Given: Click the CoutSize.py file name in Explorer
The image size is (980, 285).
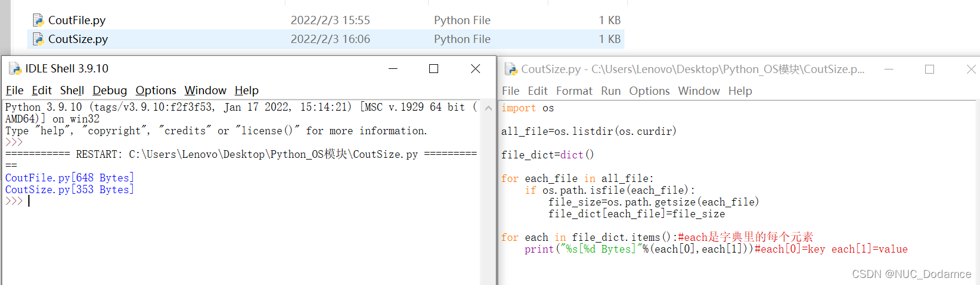Looking at the screenshot, I should (78, 39).
